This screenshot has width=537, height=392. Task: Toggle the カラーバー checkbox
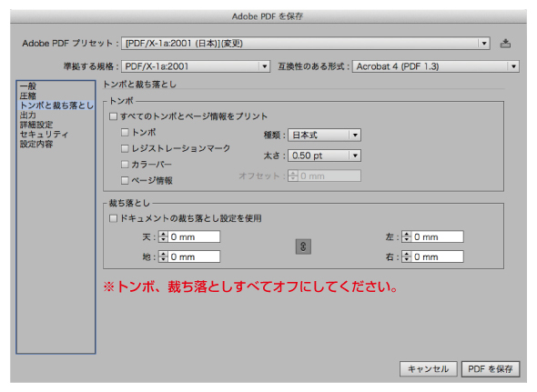[x=125, y=165]
